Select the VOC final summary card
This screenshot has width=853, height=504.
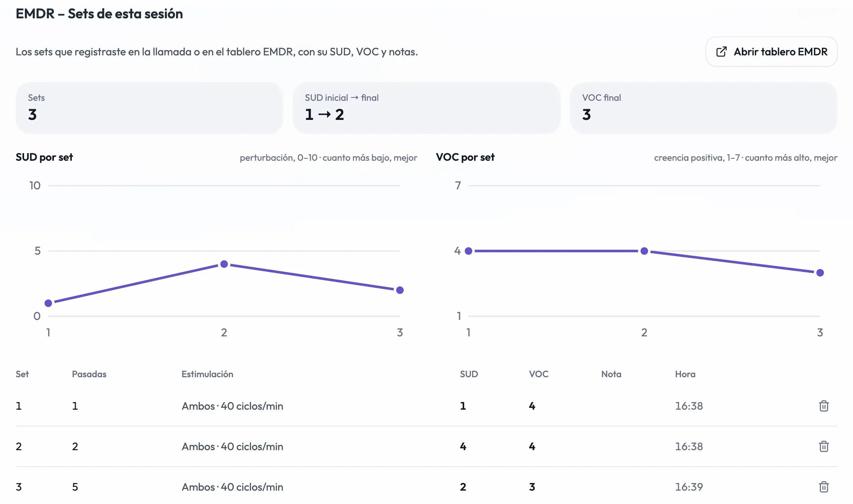[704, 108]
